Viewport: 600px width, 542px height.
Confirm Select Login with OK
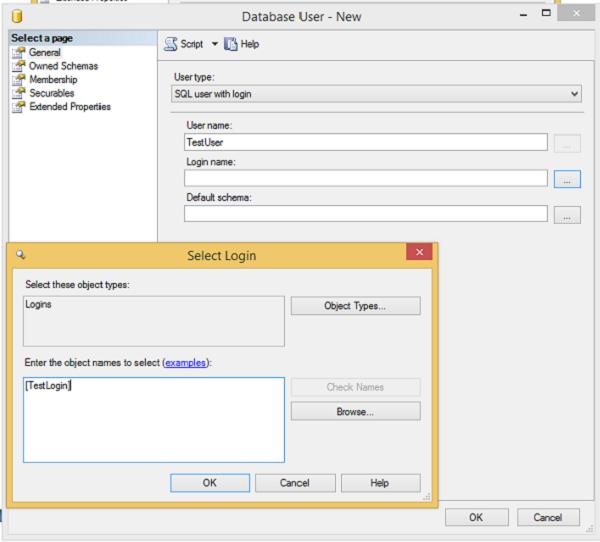point(210,483)
